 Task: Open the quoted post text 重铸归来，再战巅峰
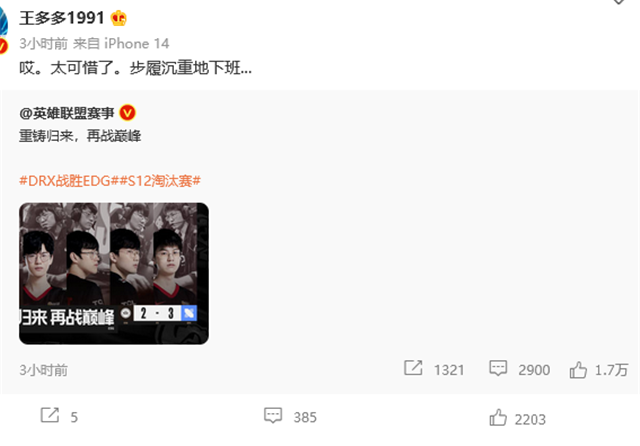point(80,136)
